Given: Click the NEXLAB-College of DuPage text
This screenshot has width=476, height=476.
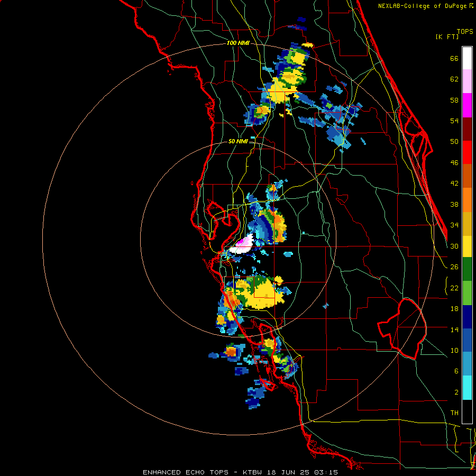Looking at the screenshot, I should [x=422, y=6].
